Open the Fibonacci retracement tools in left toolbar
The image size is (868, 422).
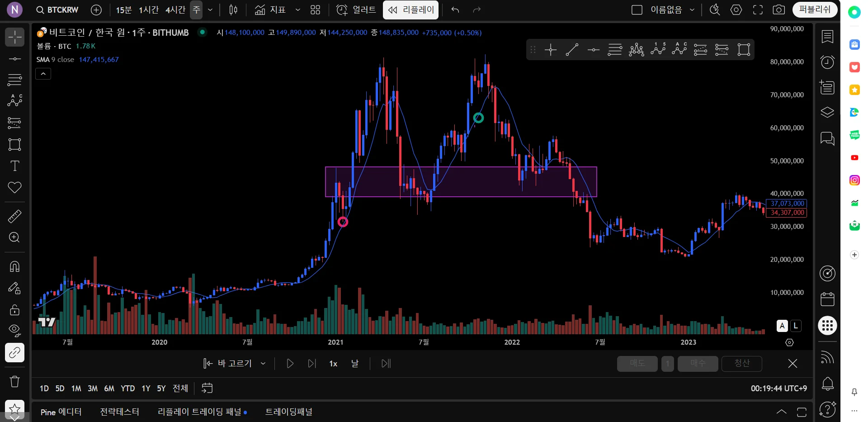[14, 80]
